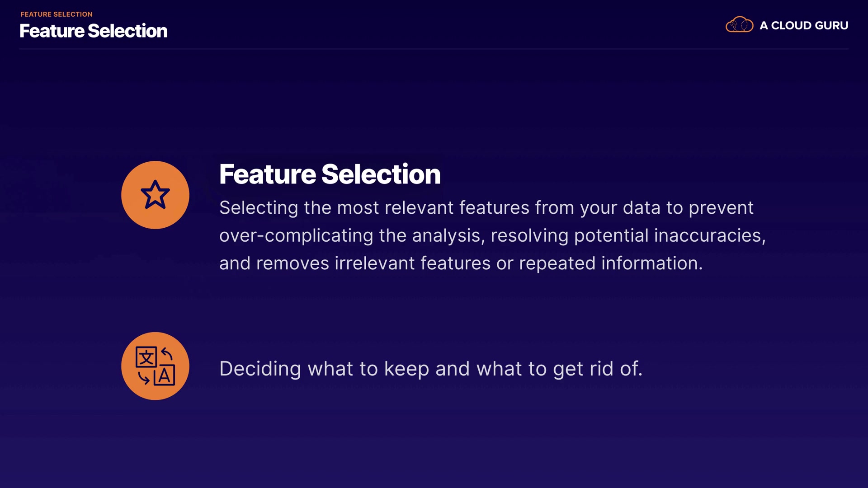Click the upper curved arrow in translate icon
Viewport: 868px width, 488px height.
(x=167, y=353)
